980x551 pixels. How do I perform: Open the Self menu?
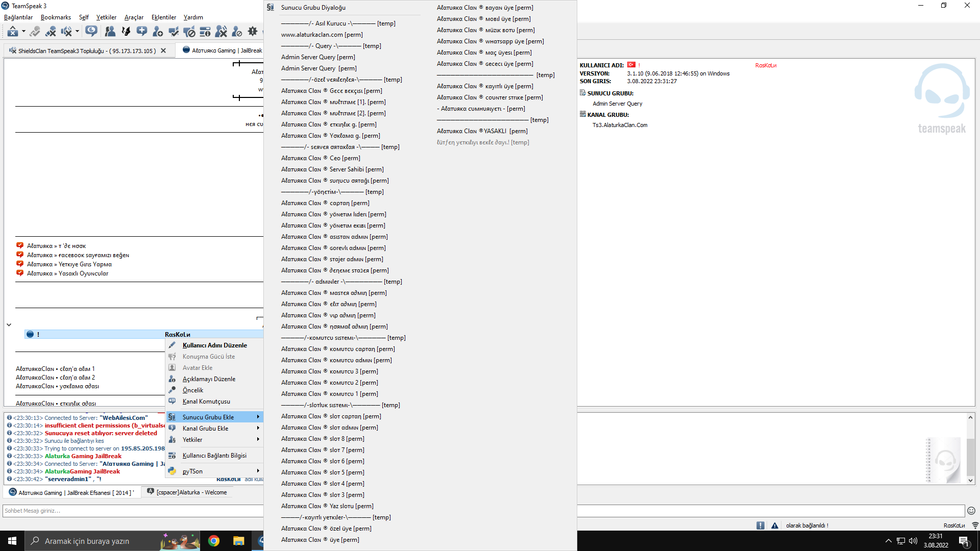(84, 17)
